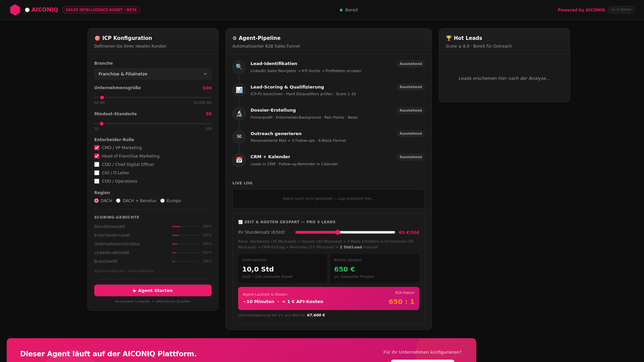
Task: Adjust the Mindest-Standorte slider handle
Action: [x=102, y=124]
